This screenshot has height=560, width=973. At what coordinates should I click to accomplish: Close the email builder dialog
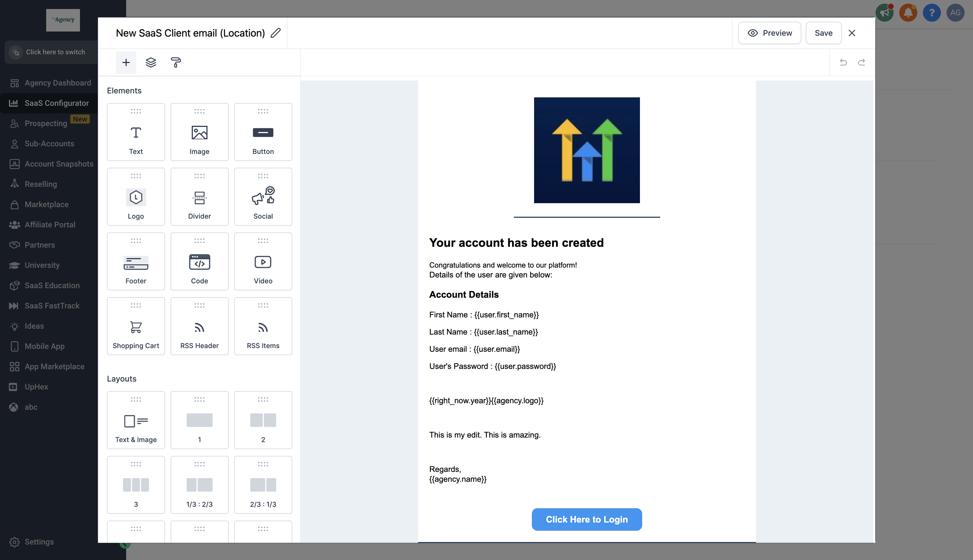(852, 33)
